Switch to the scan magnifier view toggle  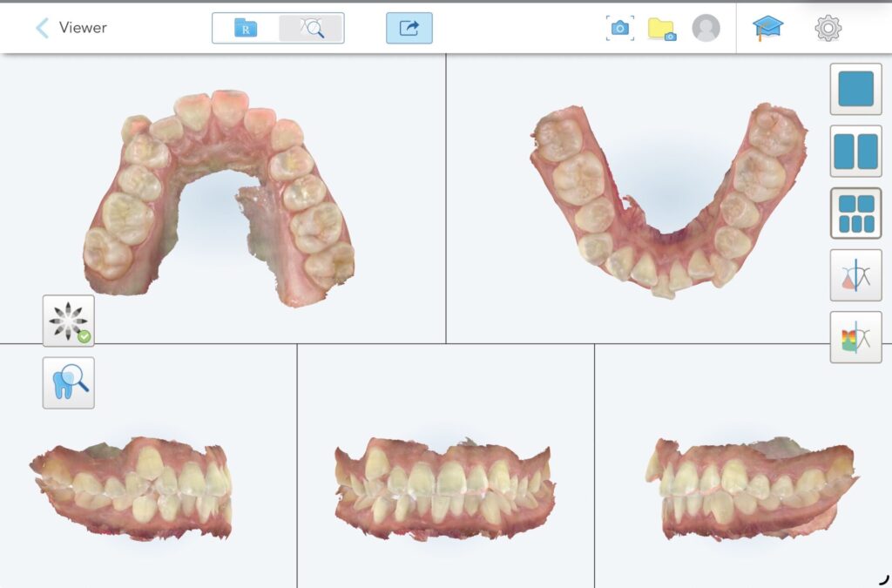311,28
